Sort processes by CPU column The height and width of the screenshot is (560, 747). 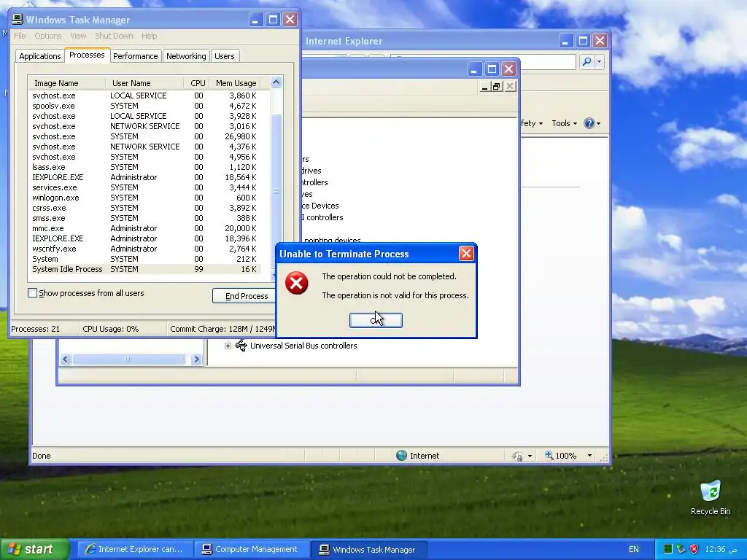click(x=197, y=83)
